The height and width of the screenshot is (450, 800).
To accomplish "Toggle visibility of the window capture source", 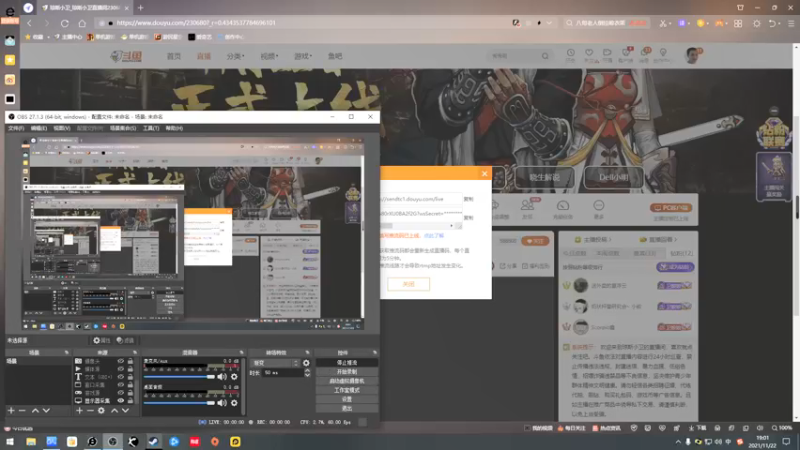I will [120, 385].
